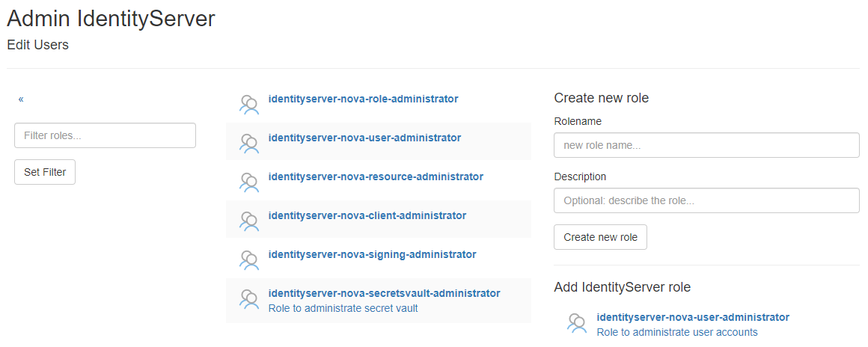
Task: Select identityserver-nova-client-administrator link
Action: (367, 215)
